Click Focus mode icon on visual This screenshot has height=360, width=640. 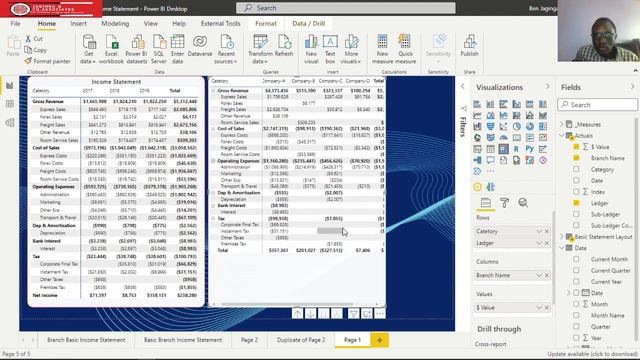tap(367, 313)
